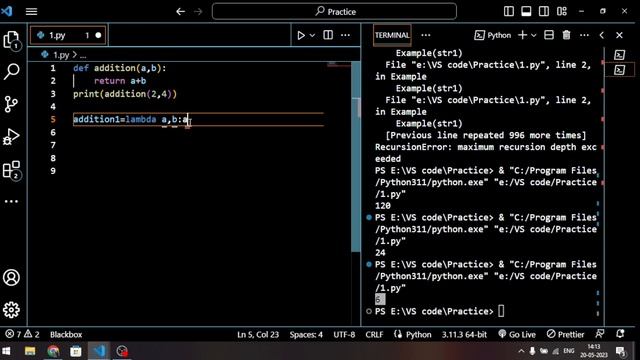Open problems: errors and warnings status item
Screen dimensions: 640x360
coord(22,334)
